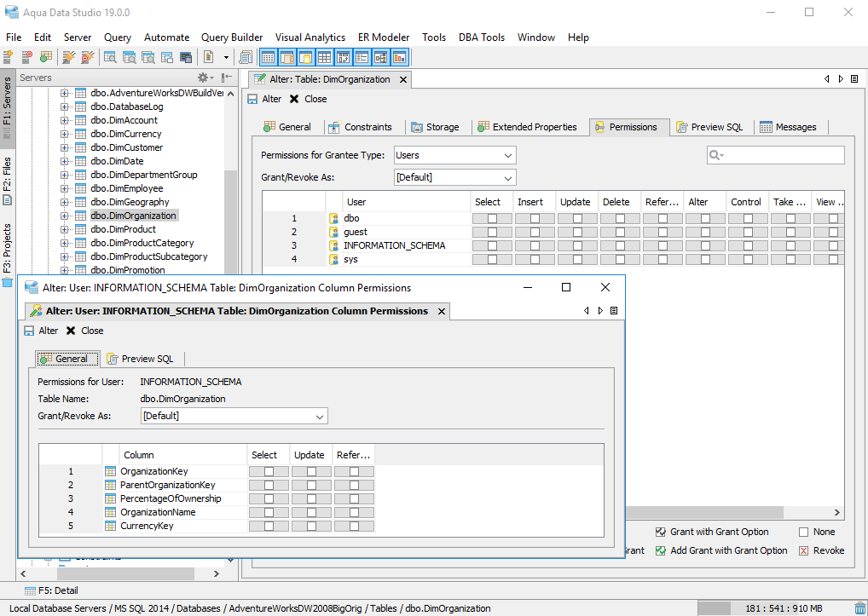Click the Register Server toolbar icon
This screenshot has height=616, width=868.
[9, 57]
